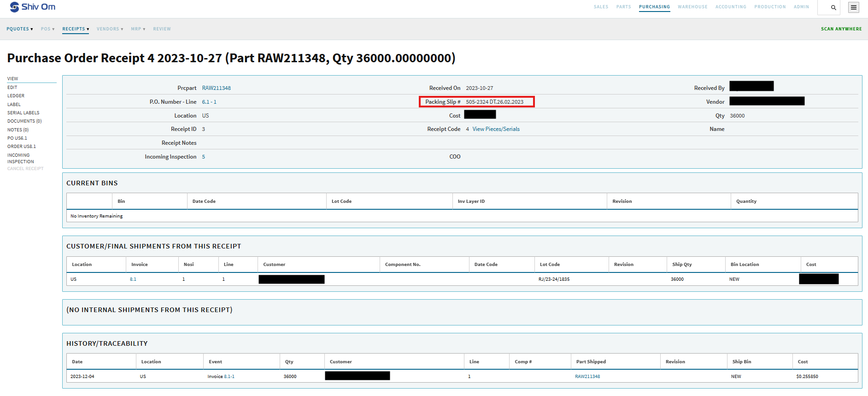The height and width of the screenshot is (396, 868).
Task: Open Incoming Inspection number 5 link
Action: 203,157
